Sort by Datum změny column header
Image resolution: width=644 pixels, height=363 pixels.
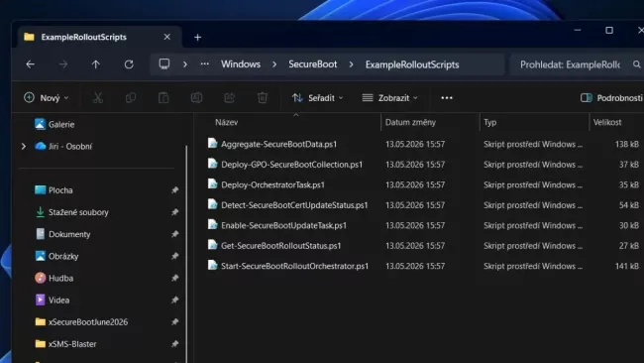coord(410,122)
